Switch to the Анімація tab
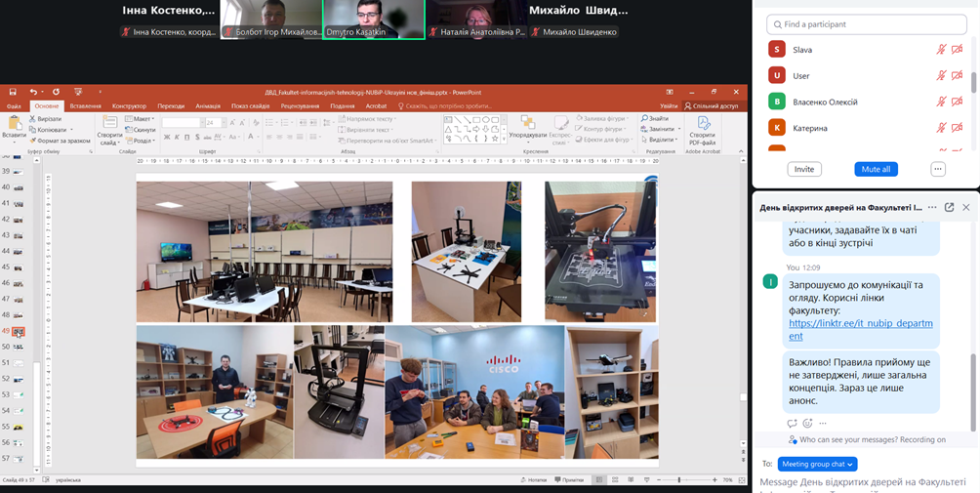This screenshot has height=493, width=980. [x=208, y=106]
